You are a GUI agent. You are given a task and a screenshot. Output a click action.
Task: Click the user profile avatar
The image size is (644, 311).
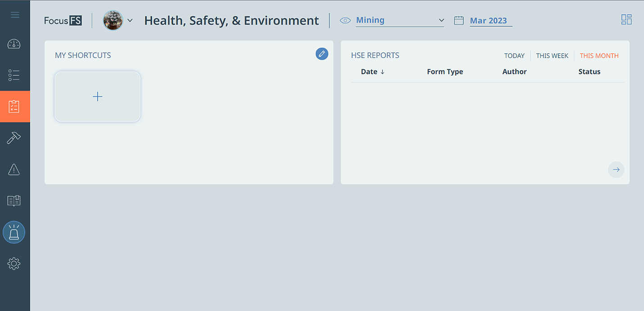[113, 20]
